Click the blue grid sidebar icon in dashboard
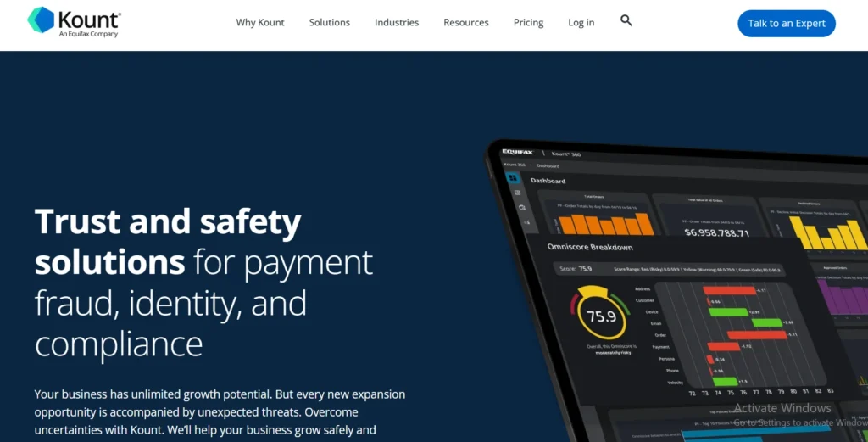 pos(513,178)
